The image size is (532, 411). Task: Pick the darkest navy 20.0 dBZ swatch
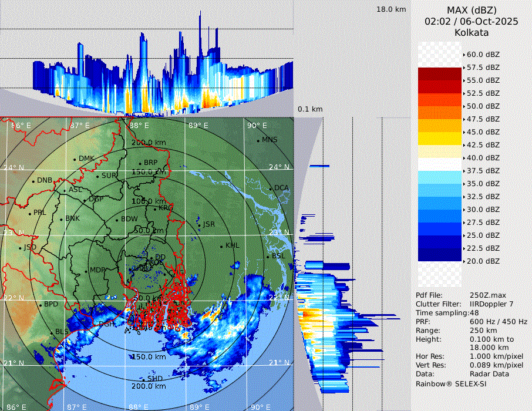click(x=439, y=255)
